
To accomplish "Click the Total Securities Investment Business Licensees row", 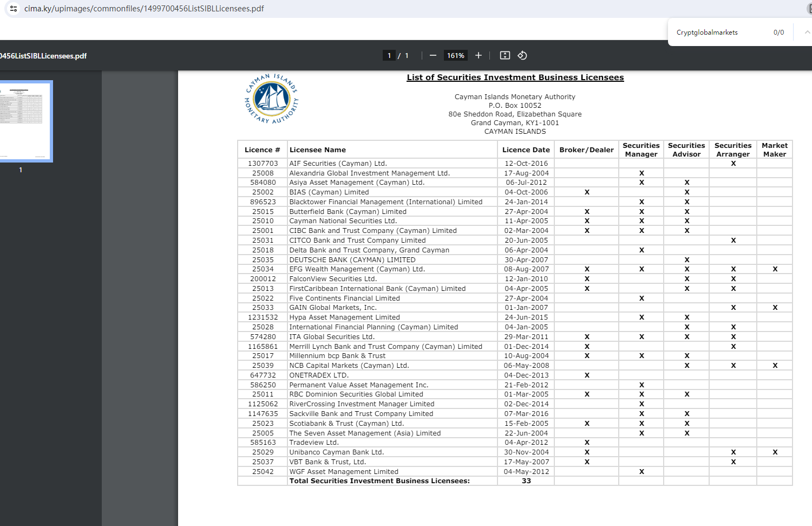I will pos(379,481).
